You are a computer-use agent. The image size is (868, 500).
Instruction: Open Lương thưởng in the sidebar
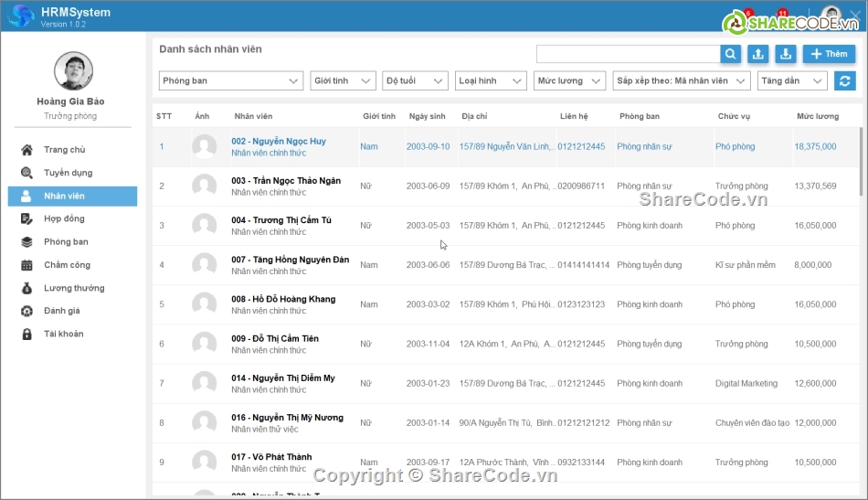[x=74, y=288]
